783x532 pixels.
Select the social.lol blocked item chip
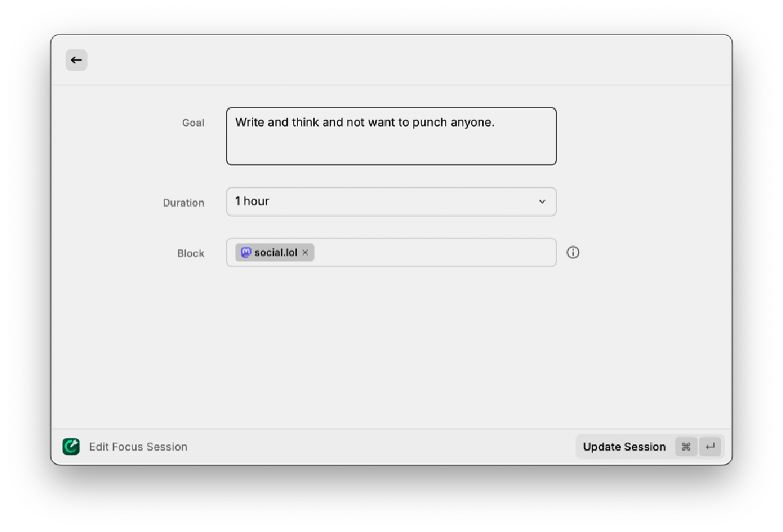click(x=275, y=252)
